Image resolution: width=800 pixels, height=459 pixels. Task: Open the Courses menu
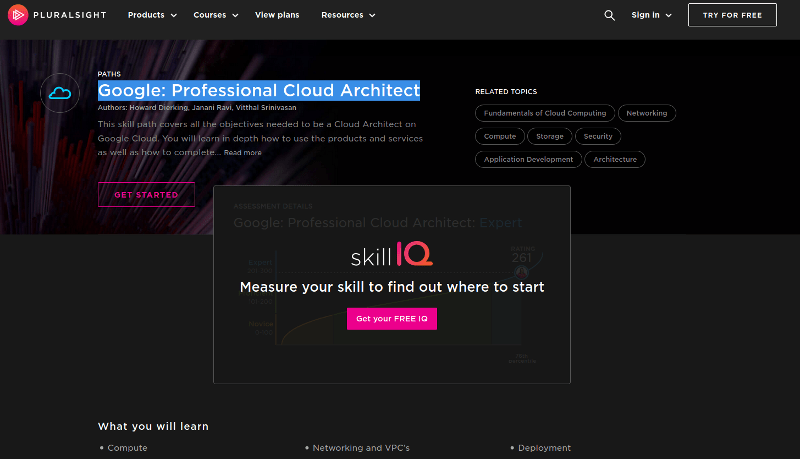[210, 15]
